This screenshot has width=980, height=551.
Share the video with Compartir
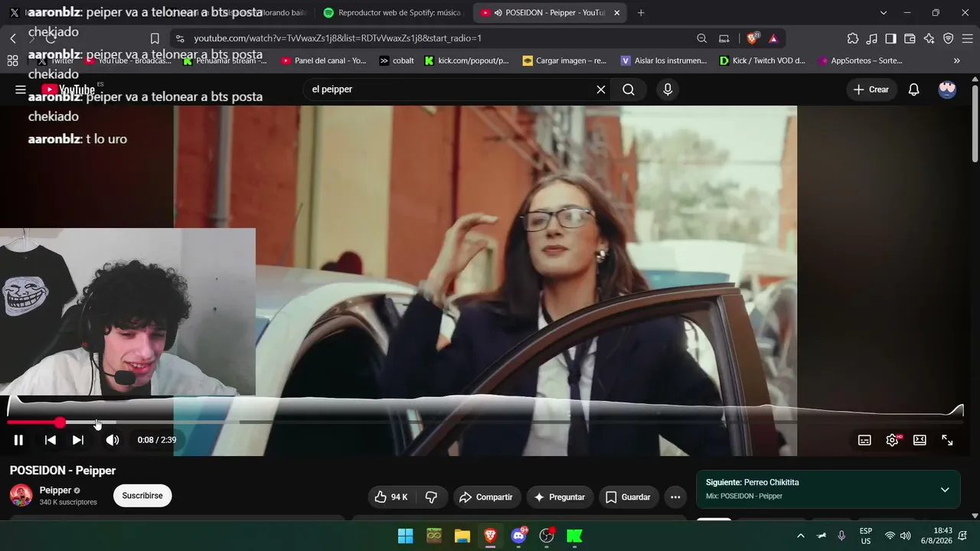(487, 497)
